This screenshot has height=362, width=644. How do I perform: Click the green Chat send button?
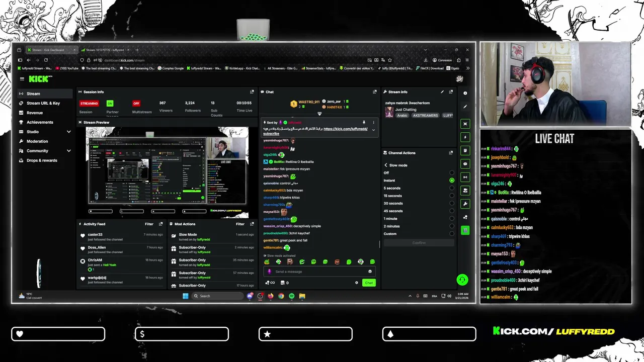point(369,283)
